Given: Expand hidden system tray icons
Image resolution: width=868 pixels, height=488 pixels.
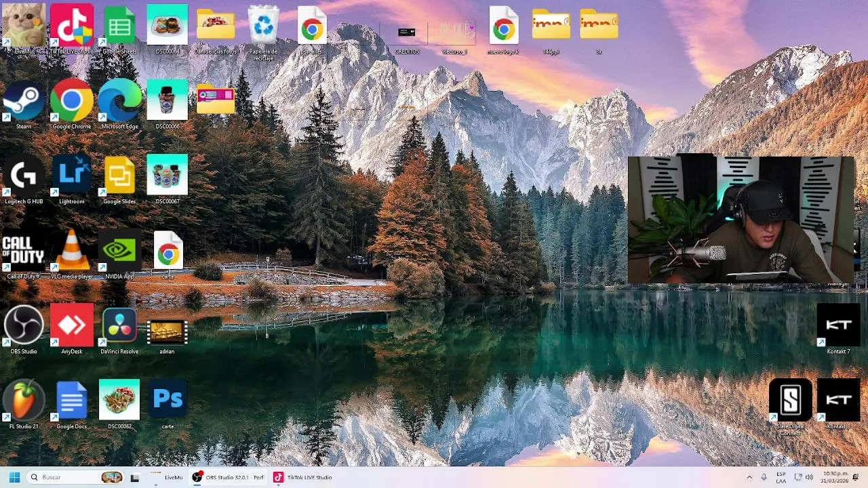Looking at the screenshot, I should click(749, 477).
